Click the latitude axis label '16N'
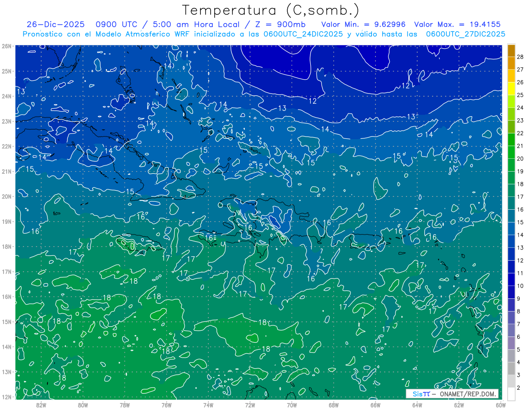Image resolution: width=532 pixels, height=411 pixels. [x=6, y=297]
